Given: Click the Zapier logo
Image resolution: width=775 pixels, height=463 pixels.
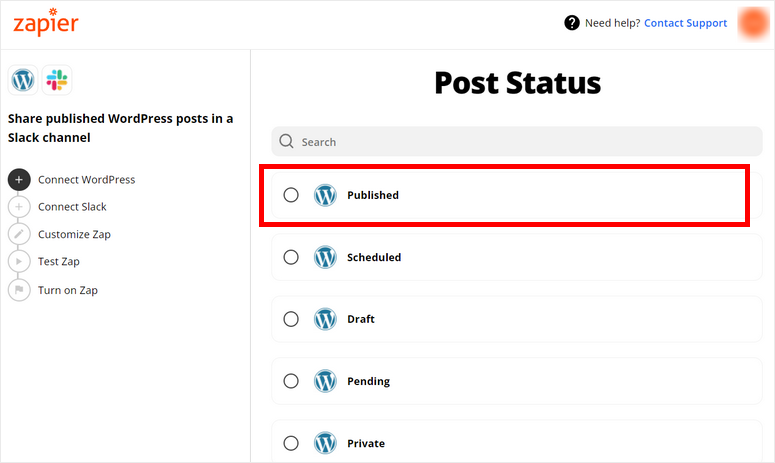Looking at the screenshot, I should point(45,22).
